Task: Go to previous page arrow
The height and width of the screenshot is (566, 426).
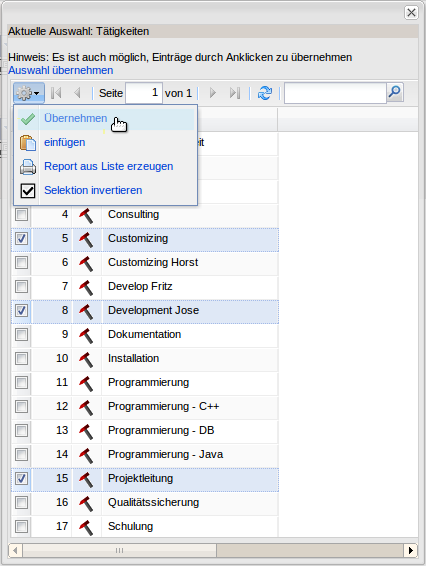Action: (x=77, y=93)
